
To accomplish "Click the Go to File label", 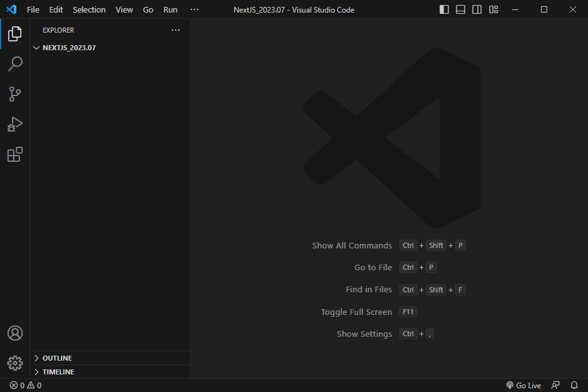I will 373,268.
